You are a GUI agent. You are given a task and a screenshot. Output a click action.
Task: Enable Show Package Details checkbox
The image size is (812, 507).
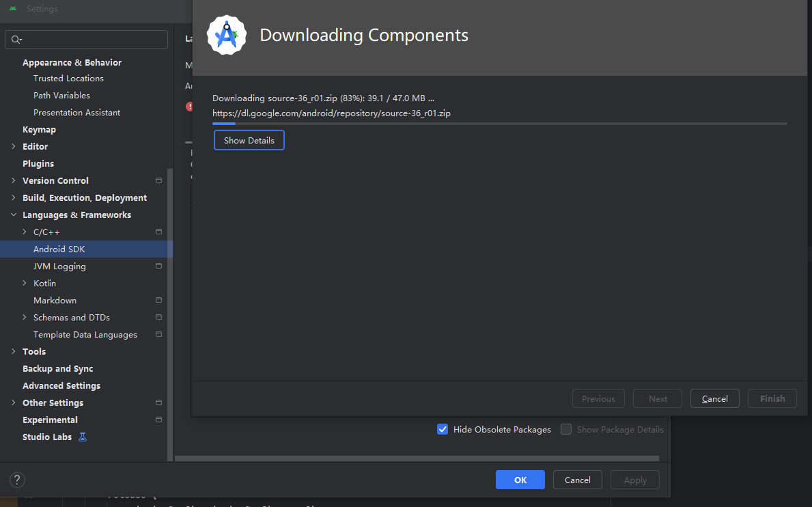click(x=566, y=429)
